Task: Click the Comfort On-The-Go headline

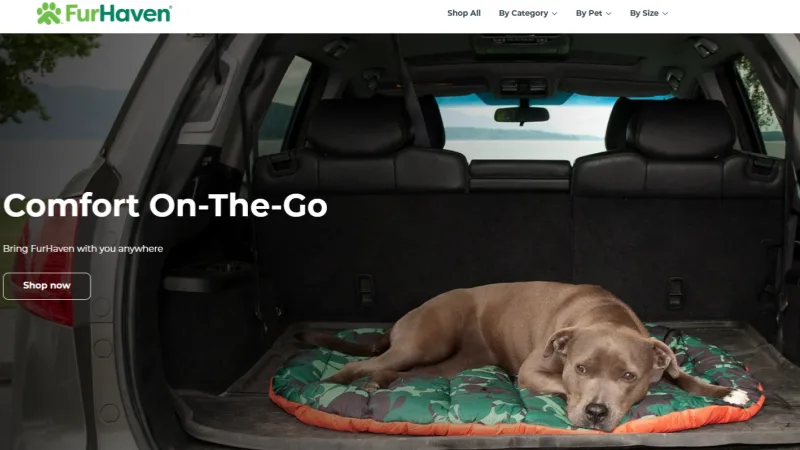Action: pos(165,206)
